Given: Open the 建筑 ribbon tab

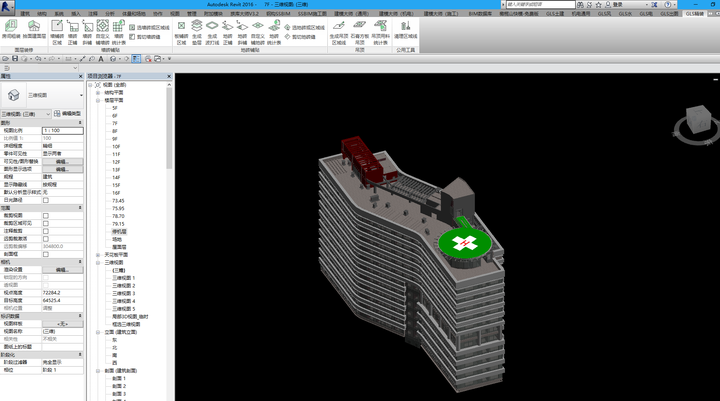Looking at the screenshot, I should [25, 14].
